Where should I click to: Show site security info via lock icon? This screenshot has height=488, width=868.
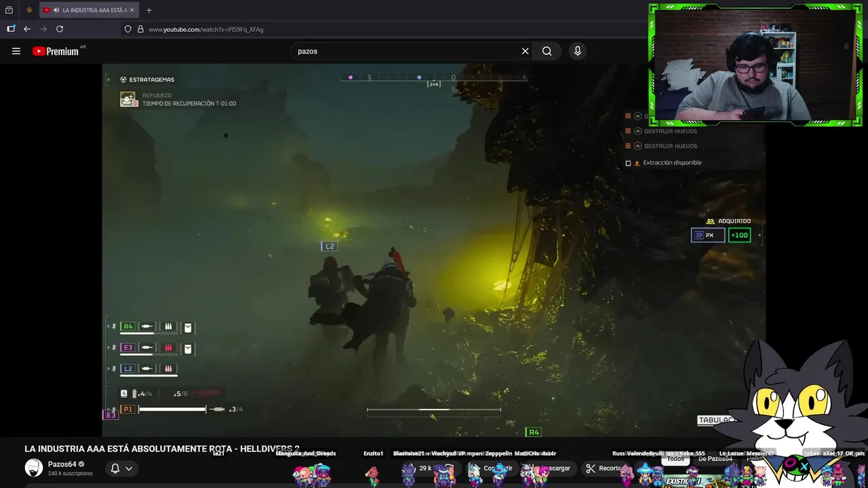click(140, 29)
